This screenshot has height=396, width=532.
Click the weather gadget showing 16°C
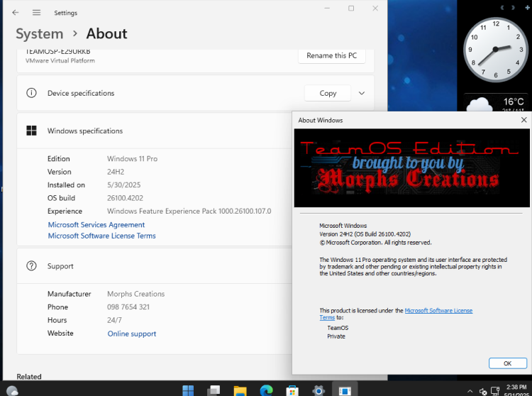(496, 102)
